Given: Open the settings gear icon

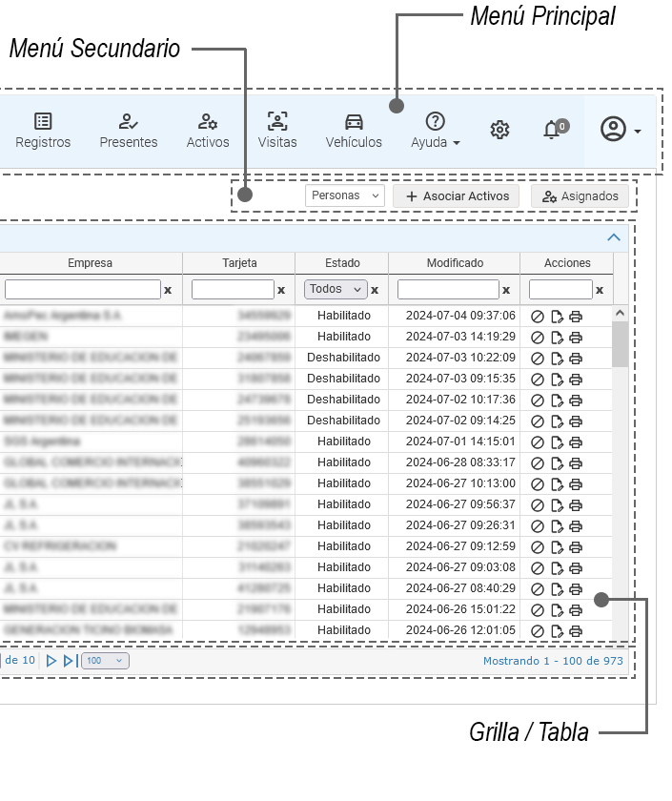Looking at the screenshot, I should tap(499, 130).
